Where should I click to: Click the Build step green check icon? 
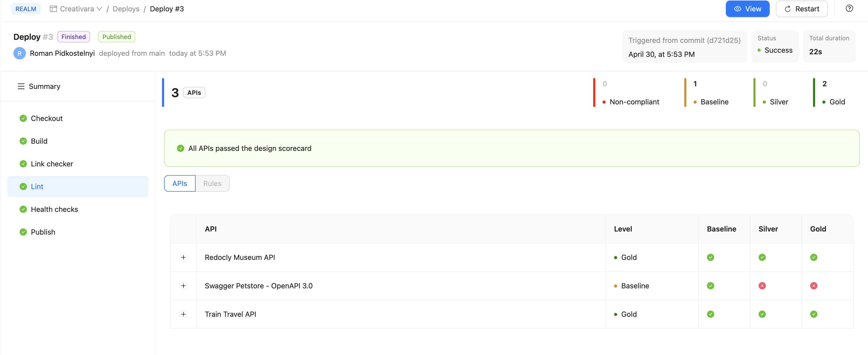coord(23,141)
